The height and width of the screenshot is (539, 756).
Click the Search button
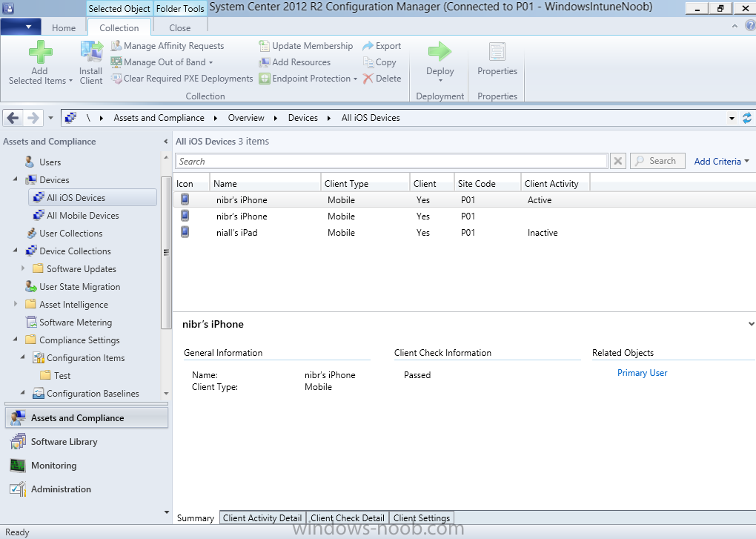(657, 161)
